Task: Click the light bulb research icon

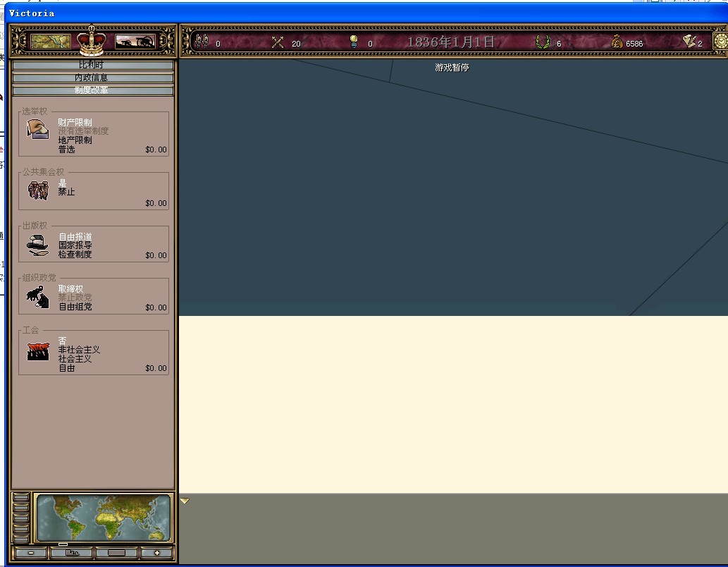Action: click(x=354, y=42)
